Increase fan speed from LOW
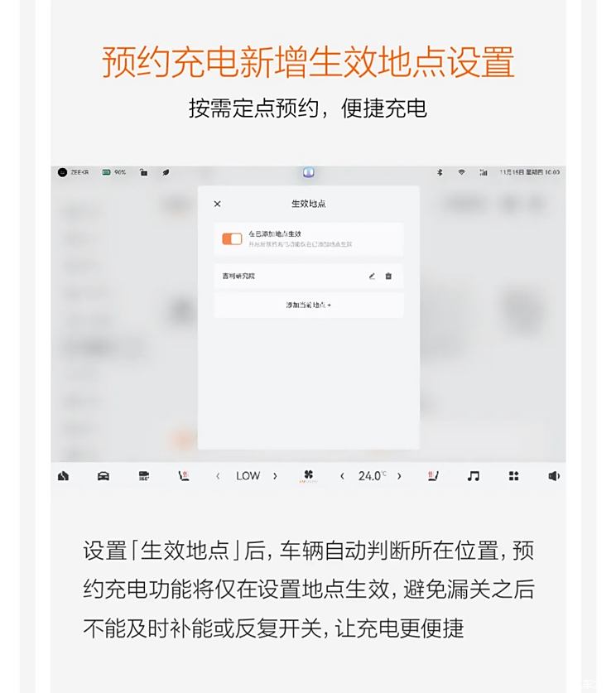Screen dimensions: 616x693 tap(275, 476)
